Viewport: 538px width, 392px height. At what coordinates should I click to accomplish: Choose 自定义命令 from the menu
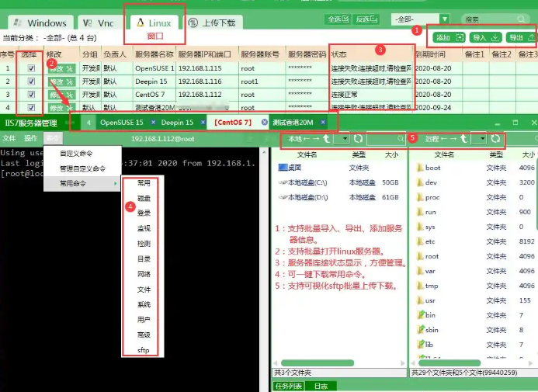click(x=76, y=153)
